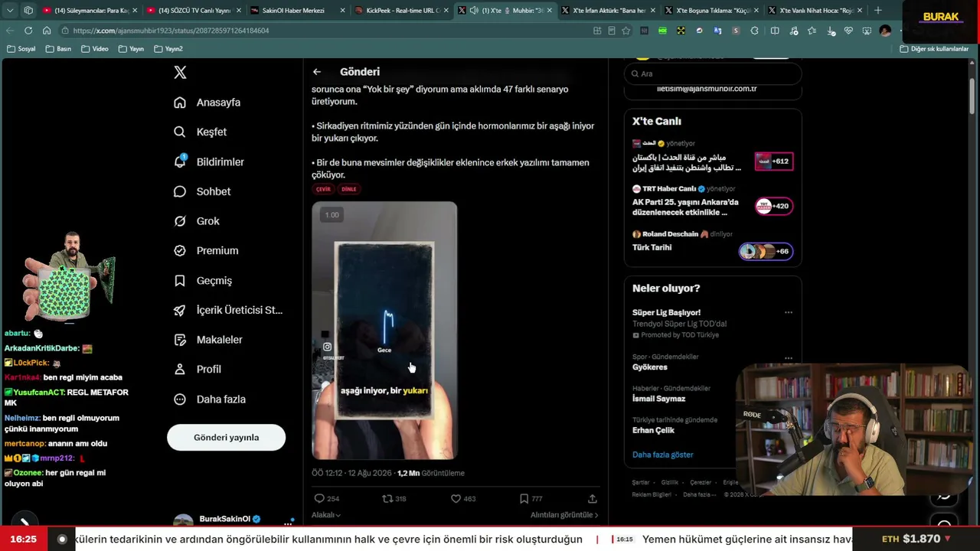Open the Grok icon
Screen dimensions: 980x551
point(180,221)
